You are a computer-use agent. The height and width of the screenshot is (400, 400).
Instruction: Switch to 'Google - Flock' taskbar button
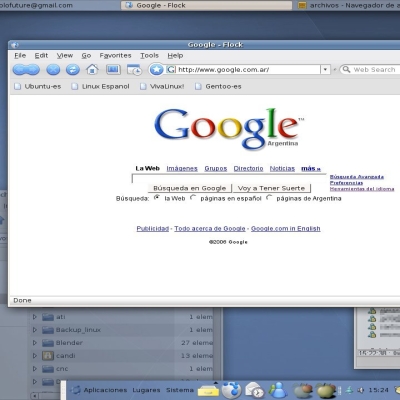[x=206, y=5]
